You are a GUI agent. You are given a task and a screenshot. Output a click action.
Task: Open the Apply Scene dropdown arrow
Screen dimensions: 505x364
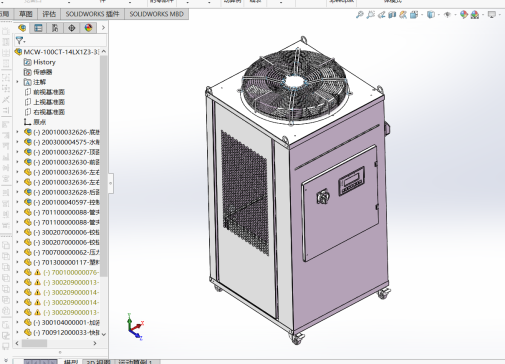point(482,15)
